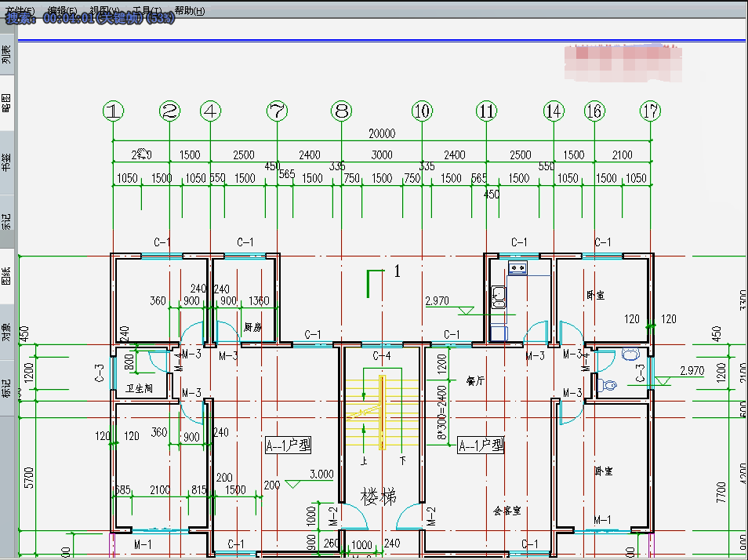This screenshot has height=560, width=748.
Task: Click the 下 stair direction label
Action: click(x=403, y=460)
